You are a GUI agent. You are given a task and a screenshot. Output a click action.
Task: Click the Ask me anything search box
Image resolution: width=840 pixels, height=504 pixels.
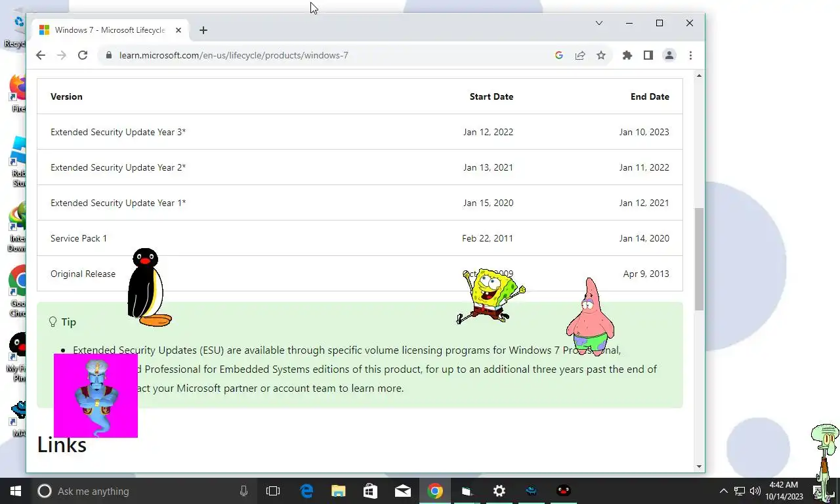(144, 491)
